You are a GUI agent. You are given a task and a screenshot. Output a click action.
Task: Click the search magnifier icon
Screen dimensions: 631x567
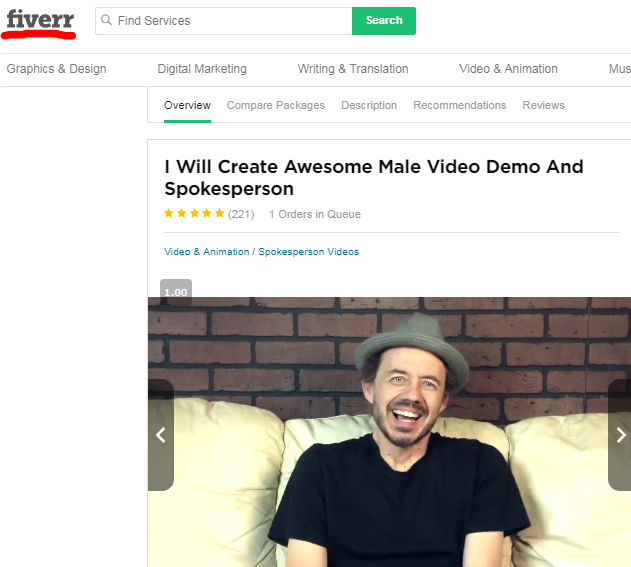point(106,20)
